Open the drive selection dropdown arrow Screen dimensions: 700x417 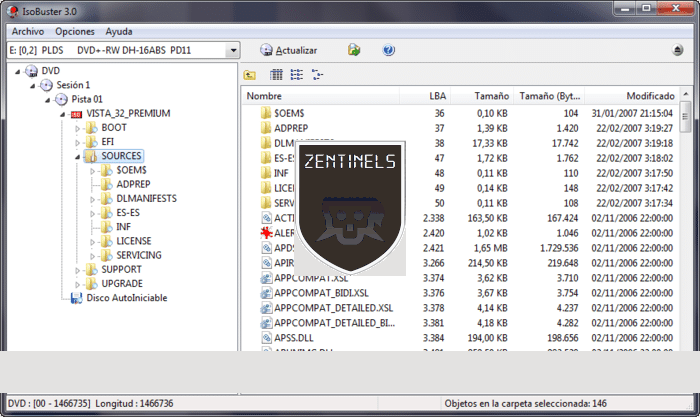pyautogui.click(x=233, y=50)
